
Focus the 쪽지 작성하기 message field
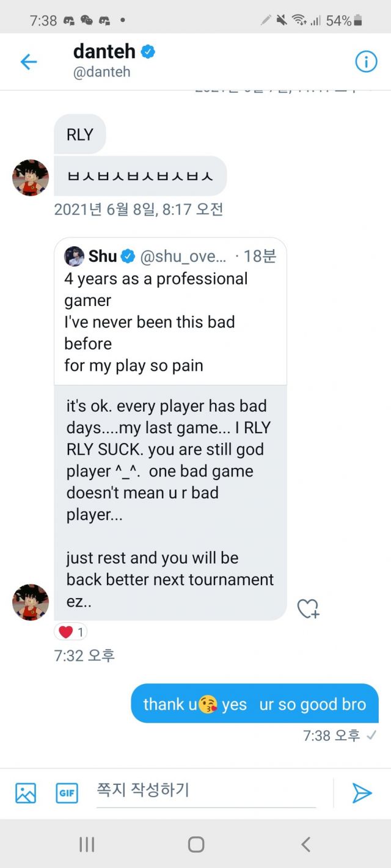[x=206, y=792]
